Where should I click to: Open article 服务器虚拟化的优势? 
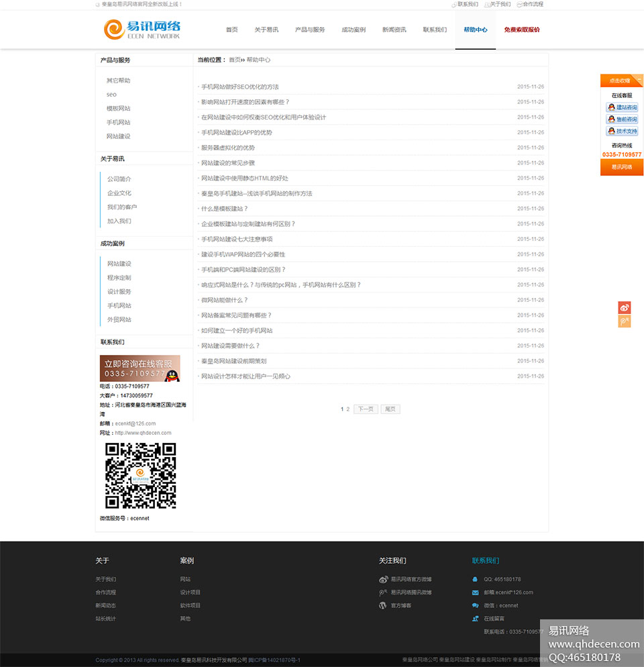tap(228, 148)
